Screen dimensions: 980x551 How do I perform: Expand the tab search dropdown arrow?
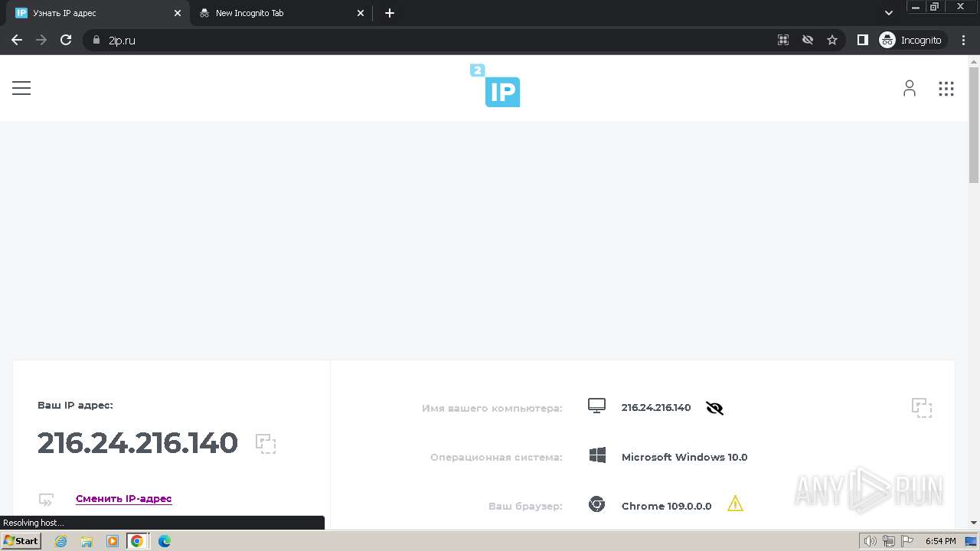coord(889,13)
